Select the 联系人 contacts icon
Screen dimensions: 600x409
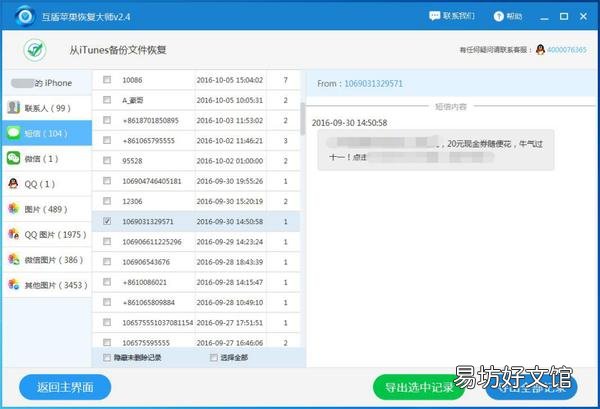pos(13,108)
